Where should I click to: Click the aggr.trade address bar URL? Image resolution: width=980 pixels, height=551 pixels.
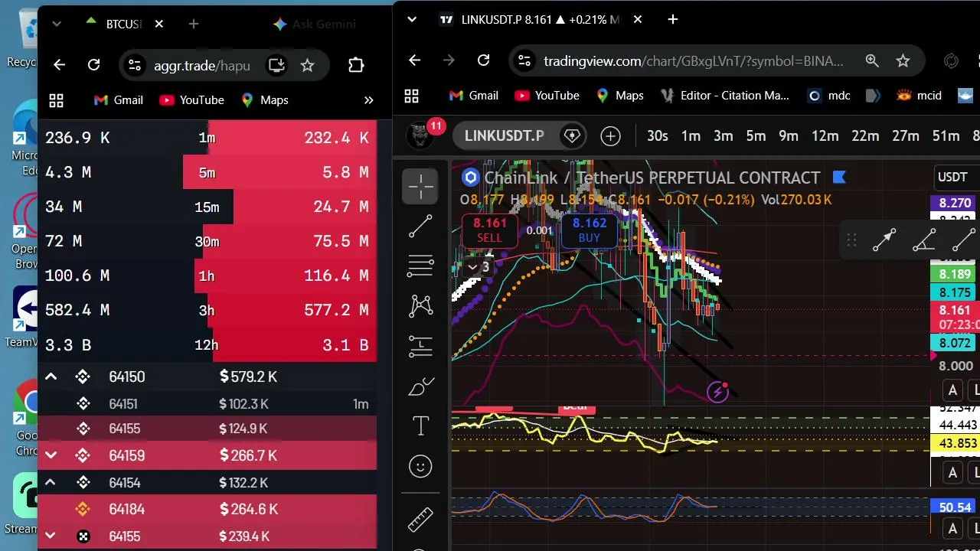pyautogui.click(x=202, y=65)
